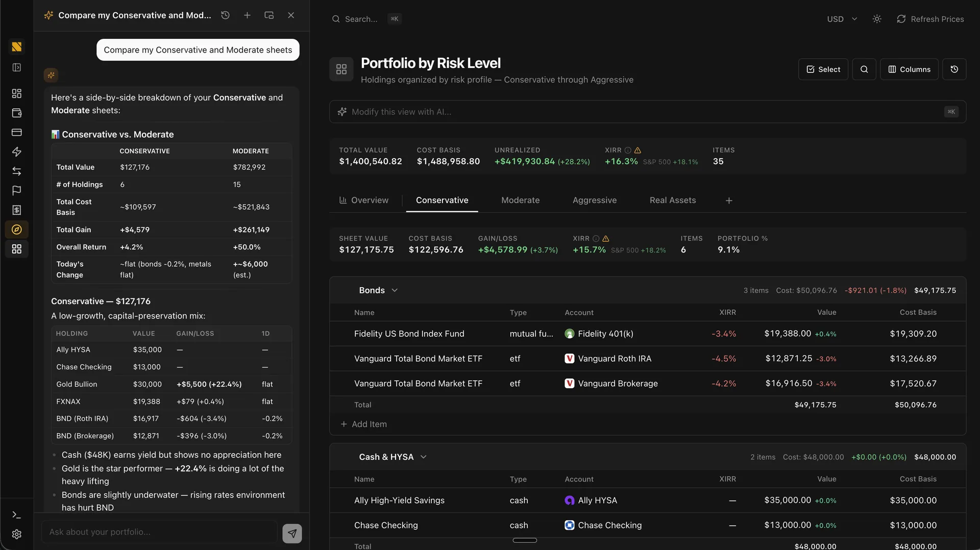Sort Bonds table by XIRR column header
This screenshot has height=550, width=980.
coord(727,312)
